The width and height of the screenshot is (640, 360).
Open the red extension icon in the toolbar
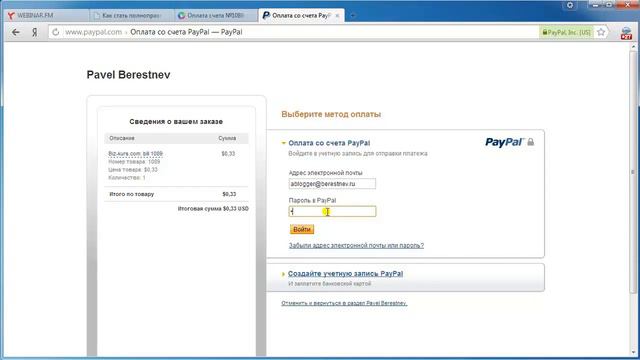click(x=626, y=33)
